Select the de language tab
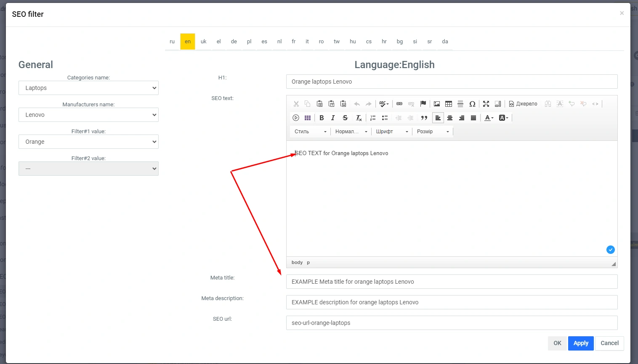Viewport: 638px width, 364px height. click(x=234, y=42)
